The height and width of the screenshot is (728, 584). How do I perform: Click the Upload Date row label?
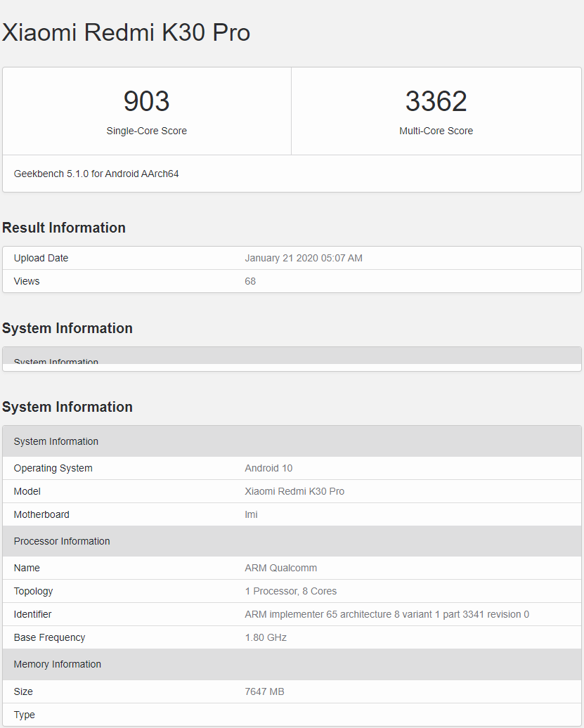(41, 258)
